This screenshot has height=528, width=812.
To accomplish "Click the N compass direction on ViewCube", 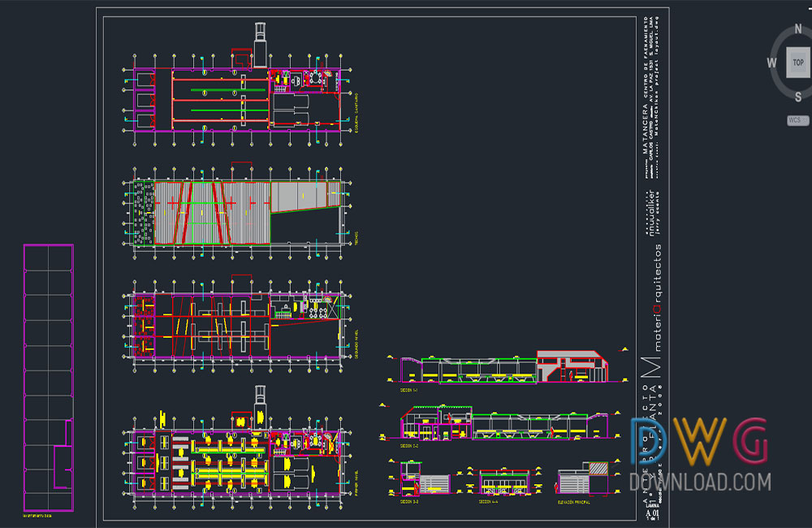I will point(798,27).
